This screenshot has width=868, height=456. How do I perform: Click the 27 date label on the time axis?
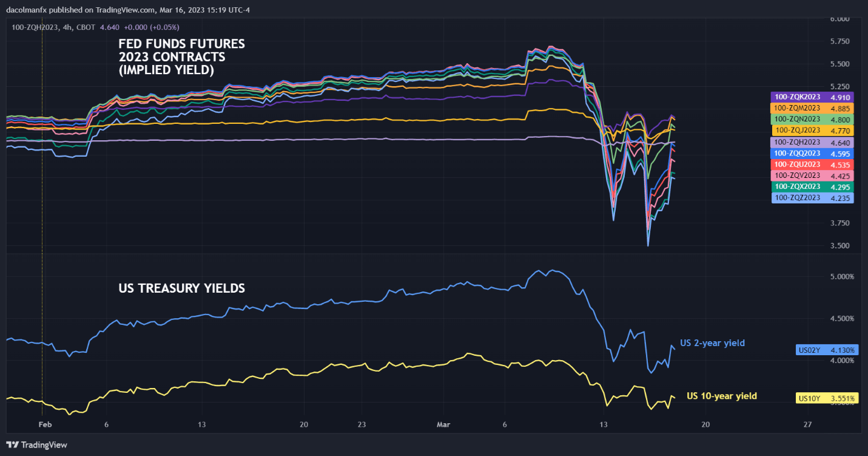click(x=807, y=424)
